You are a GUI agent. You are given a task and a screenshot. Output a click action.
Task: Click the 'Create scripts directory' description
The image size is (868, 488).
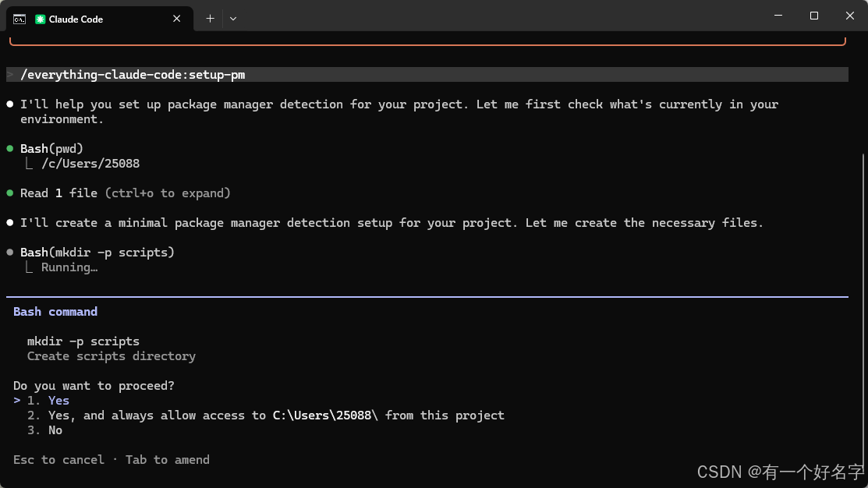pyautogui.click(x=112, y=356)
